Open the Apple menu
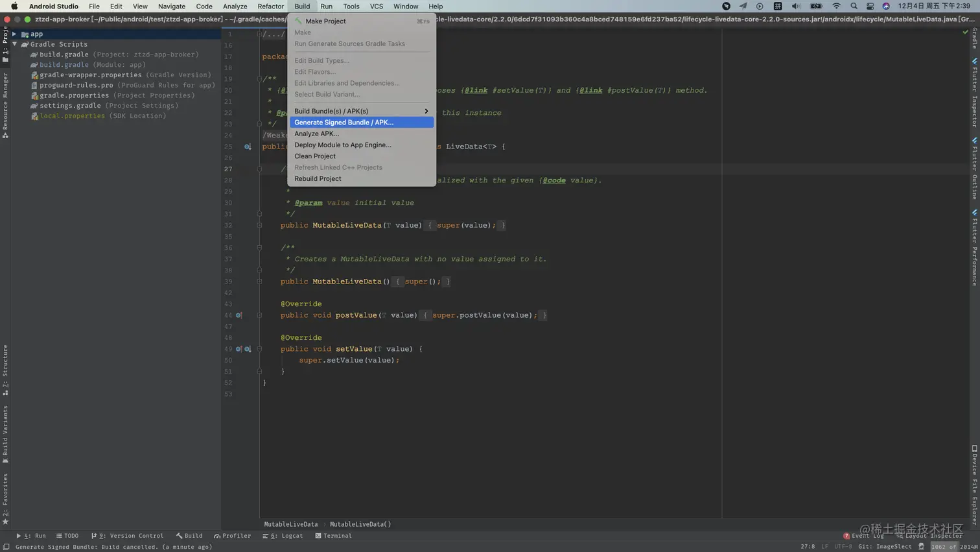 pyautogui.click(x=14, y=6)
